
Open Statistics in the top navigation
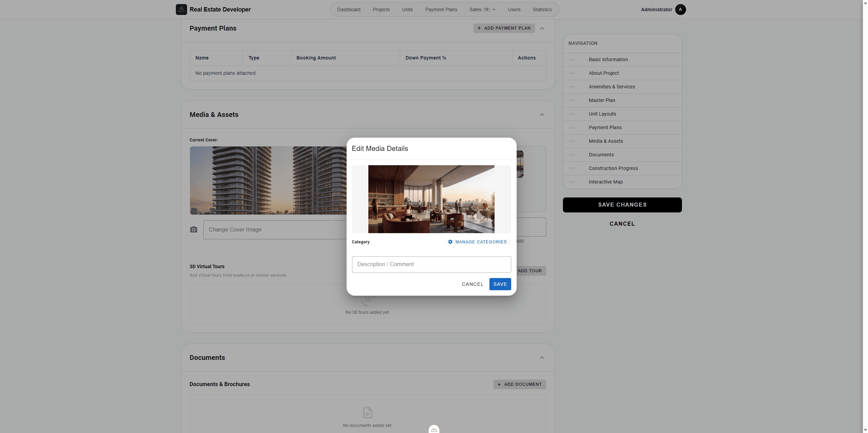point(542,10)
